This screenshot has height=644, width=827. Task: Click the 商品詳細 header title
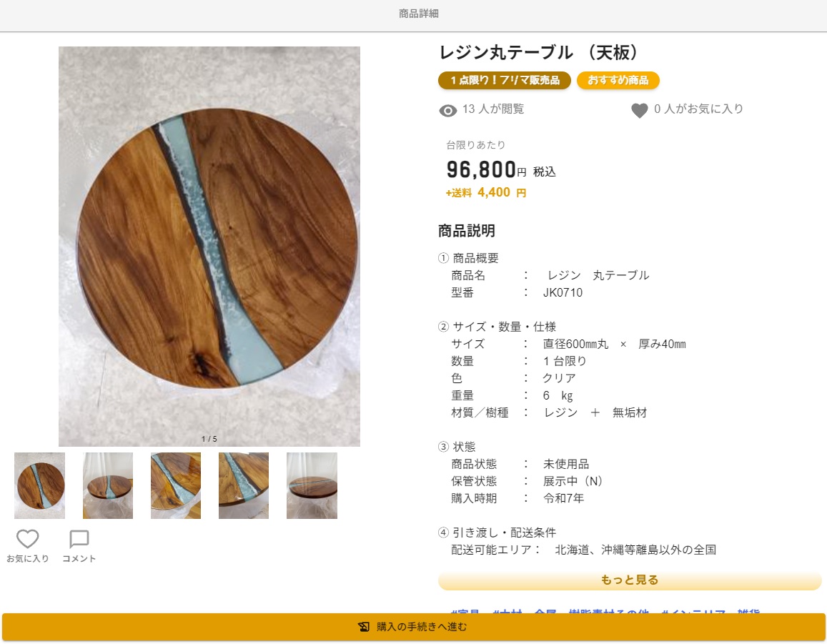tap(418, 14)
